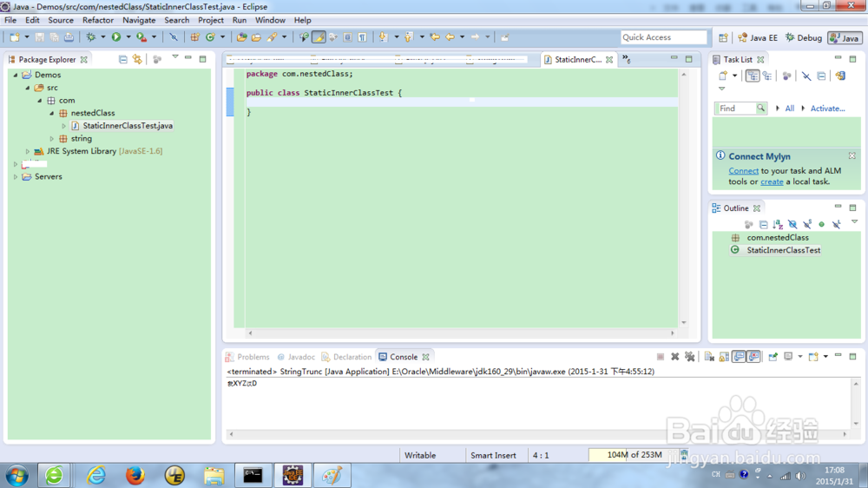Toggle Hide Fields in Outline toolbar
The image size is (868, 488).
(x=792, y=224)
